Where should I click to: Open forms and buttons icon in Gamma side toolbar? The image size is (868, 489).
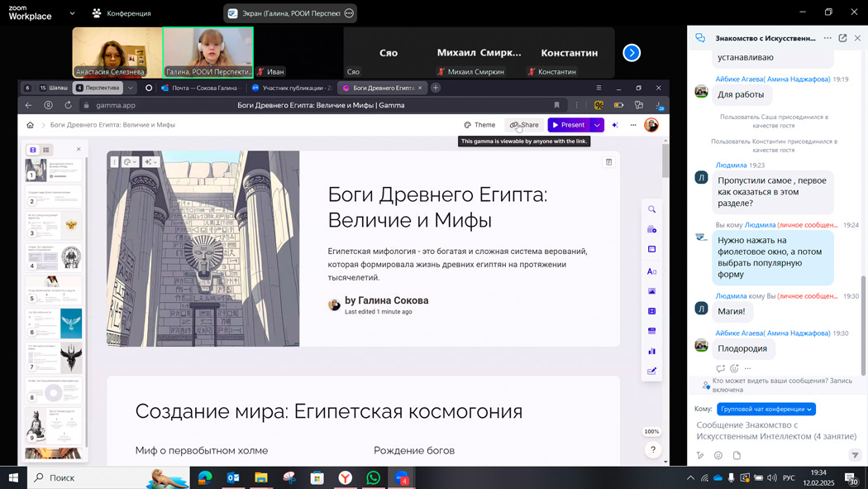pyautogui.click(x=651, y=371)
